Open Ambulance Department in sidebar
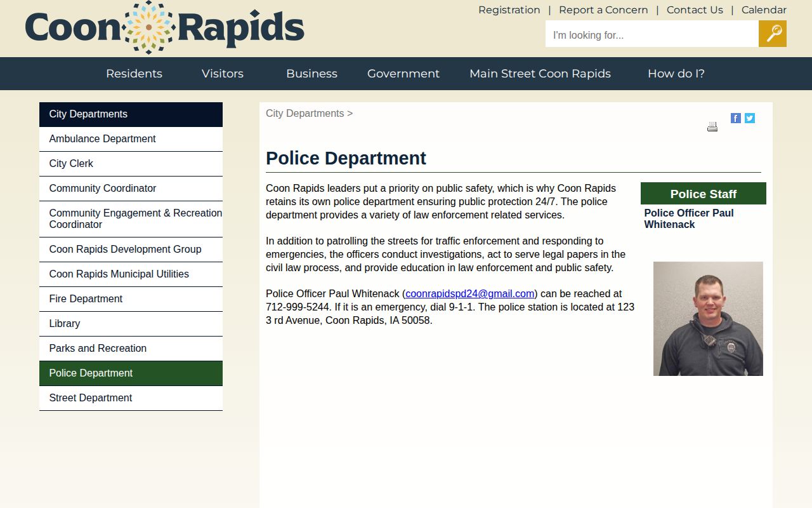812x508 pixels. pyautogui.click(x=131, y=139)
